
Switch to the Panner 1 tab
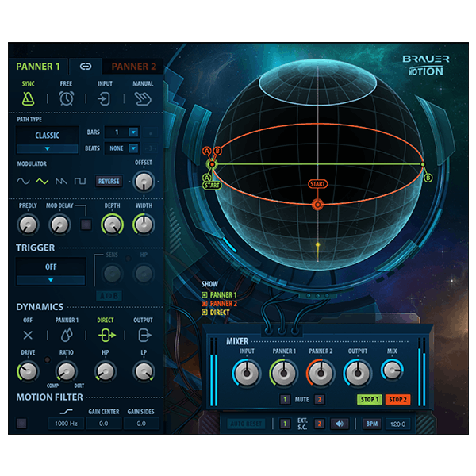[38, 67]
